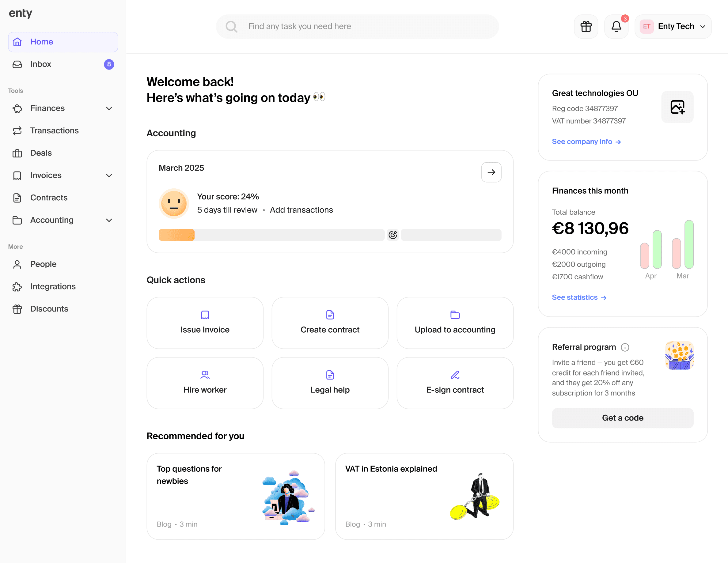Open Transactions from the sidebar
Image resolution: width=728 pixels, height=563 pixels.
54,131
